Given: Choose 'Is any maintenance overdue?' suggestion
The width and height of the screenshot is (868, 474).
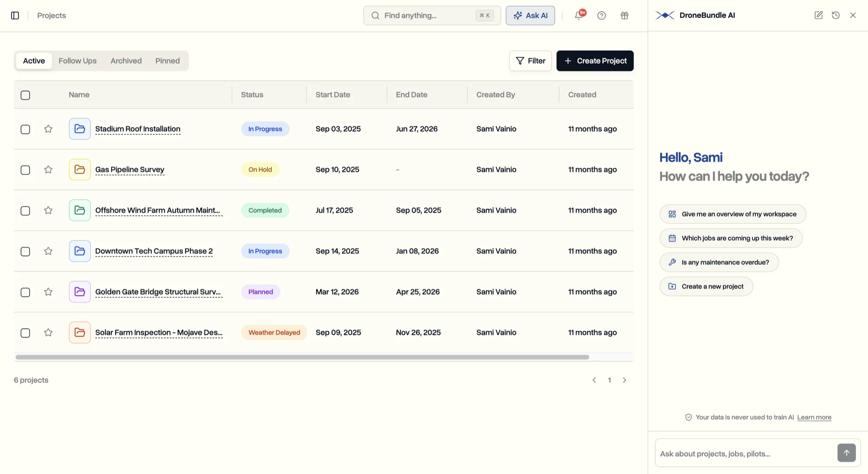Looking at the screenshot, I should (719, 262).
